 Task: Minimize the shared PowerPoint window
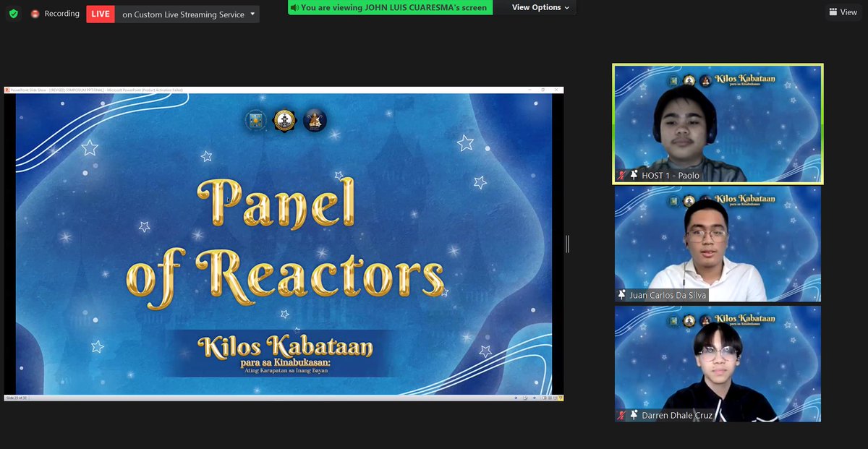coord(528,90)
